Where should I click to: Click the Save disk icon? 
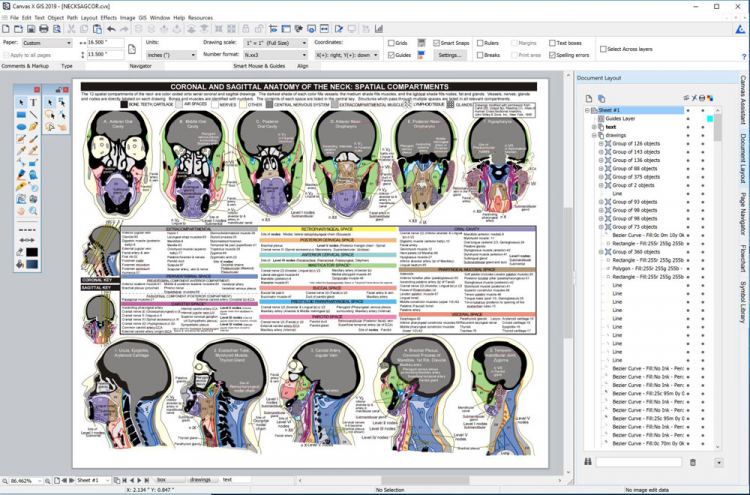point(31,29)
